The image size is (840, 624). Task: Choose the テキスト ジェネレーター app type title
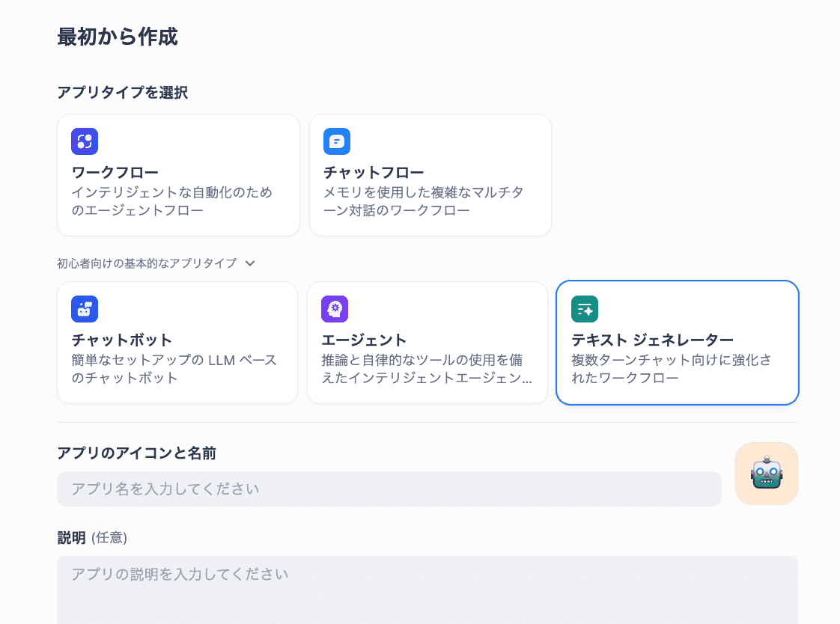point(652,340)
